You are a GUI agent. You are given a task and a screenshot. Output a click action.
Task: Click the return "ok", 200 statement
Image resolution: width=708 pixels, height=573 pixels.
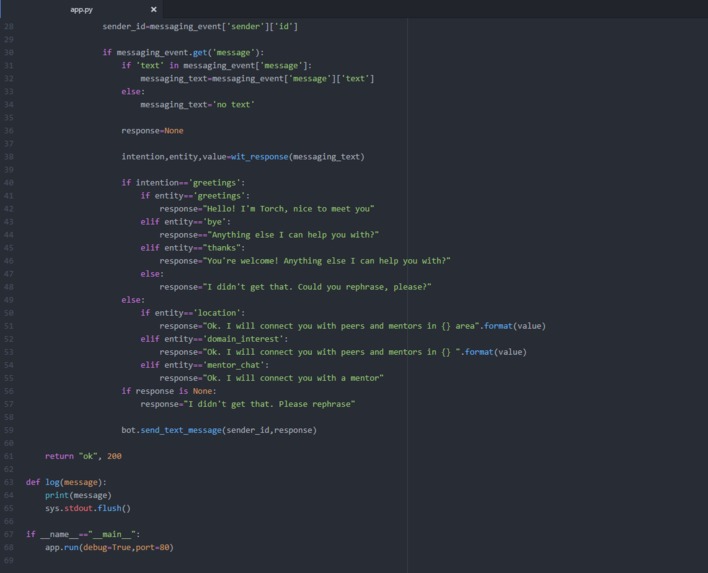83,456
